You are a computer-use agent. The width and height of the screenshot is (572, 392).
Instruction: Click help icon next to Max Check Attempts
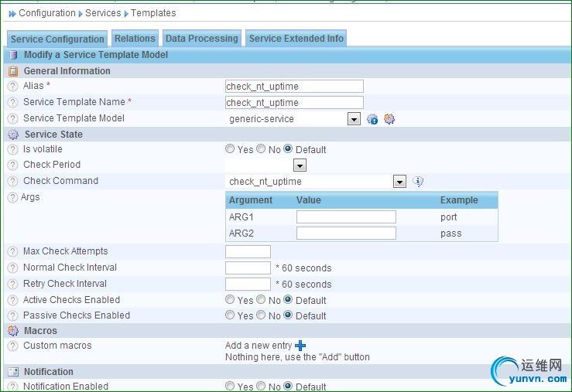12,251
